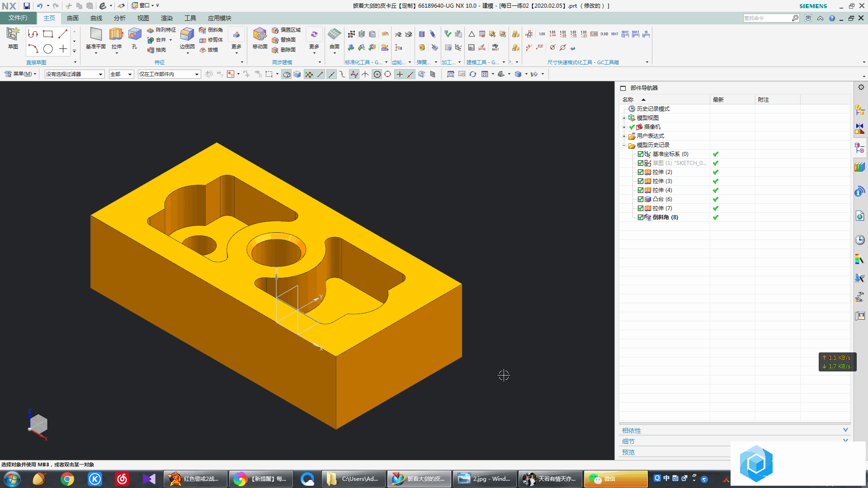Click Offset Region (偏置区域) tool
This screenshot has height=488, width=868.
(x=286, y=30)
